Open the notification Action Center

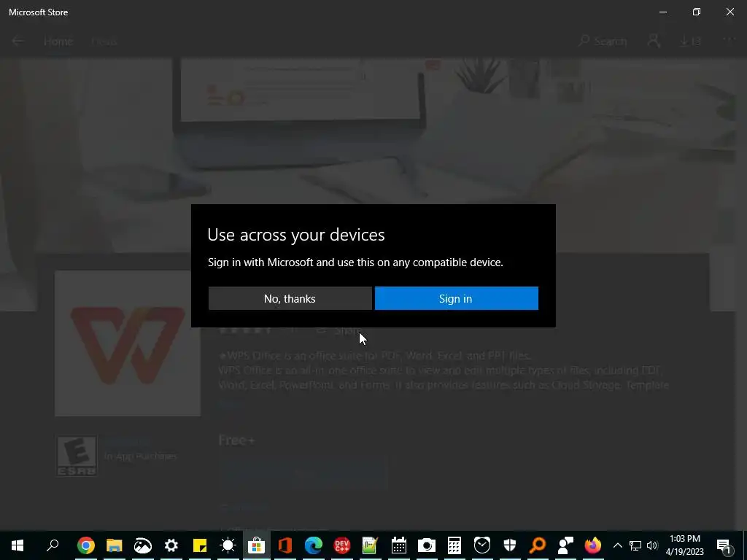coord(724,545)
